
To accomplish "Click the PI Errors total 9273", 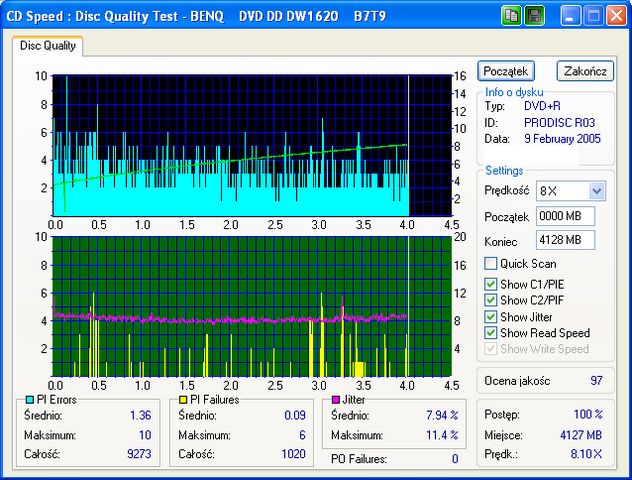I will pyautogui.click(x=139, y=454).
